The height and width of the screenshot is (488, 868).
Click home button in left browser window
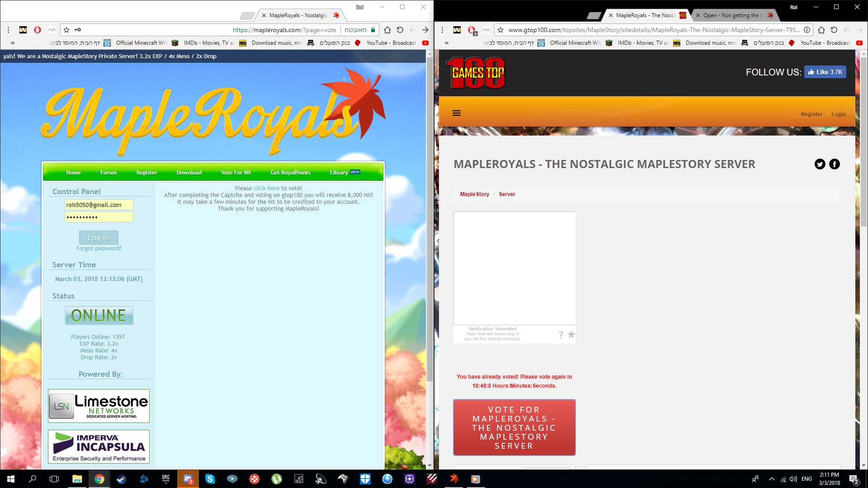click(x=387, y=30)
